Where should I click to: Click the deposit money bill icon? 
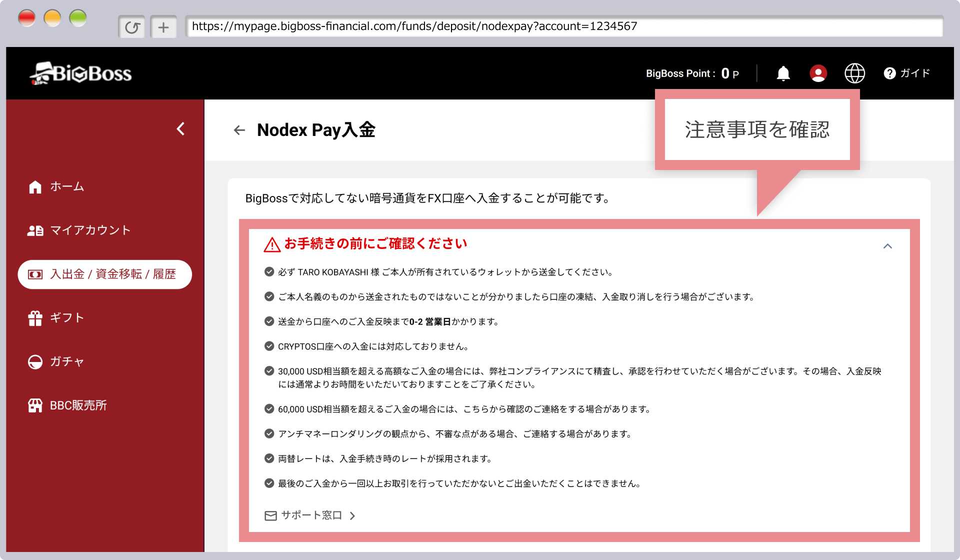click(x=35, y=274)
